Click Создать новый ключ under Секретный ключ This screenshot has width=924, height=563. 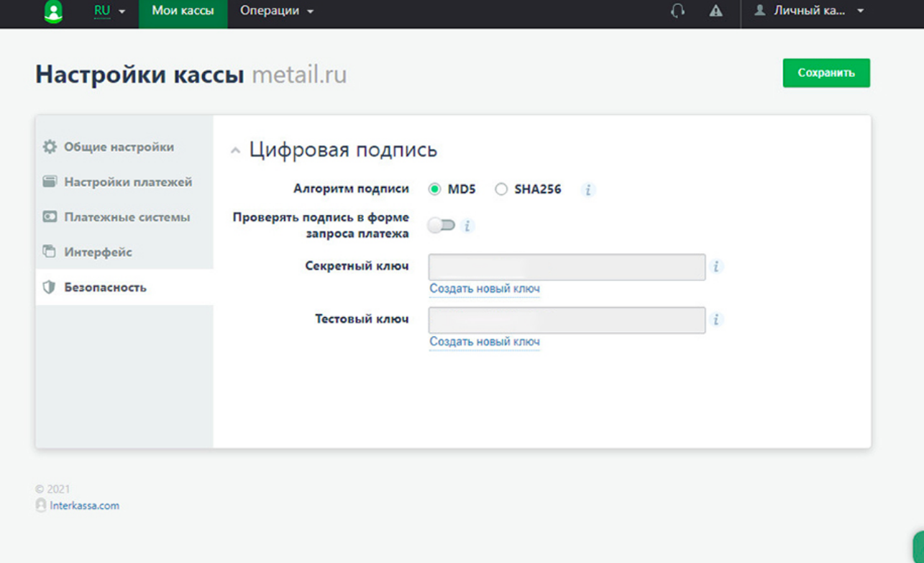485,289
